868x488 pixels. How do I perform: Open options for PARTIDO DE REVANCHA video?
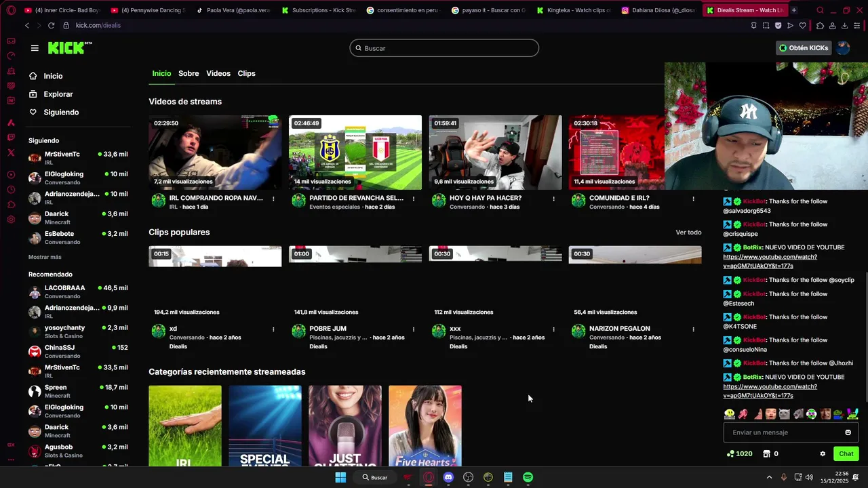[414, 199]
